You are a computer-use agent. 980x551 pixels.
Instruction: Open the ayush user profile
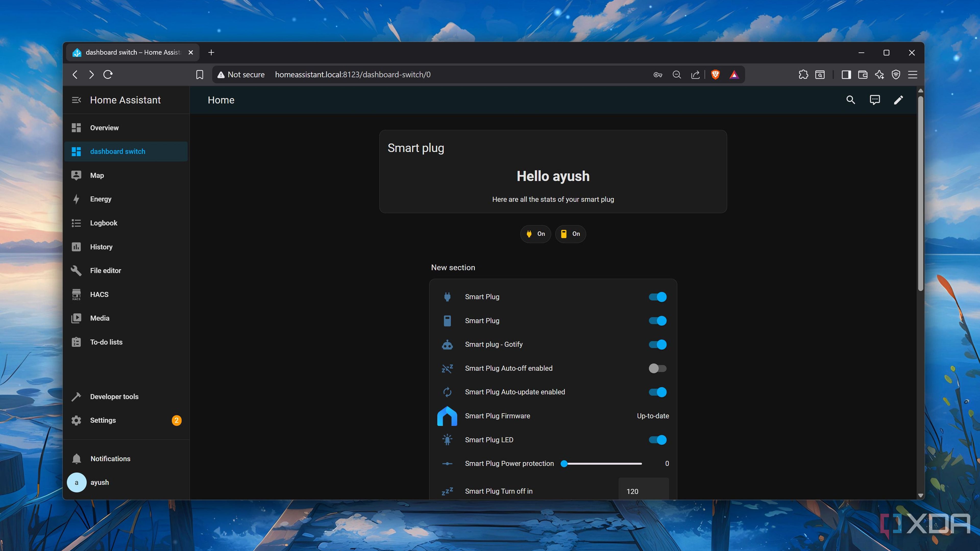(126, 483)
